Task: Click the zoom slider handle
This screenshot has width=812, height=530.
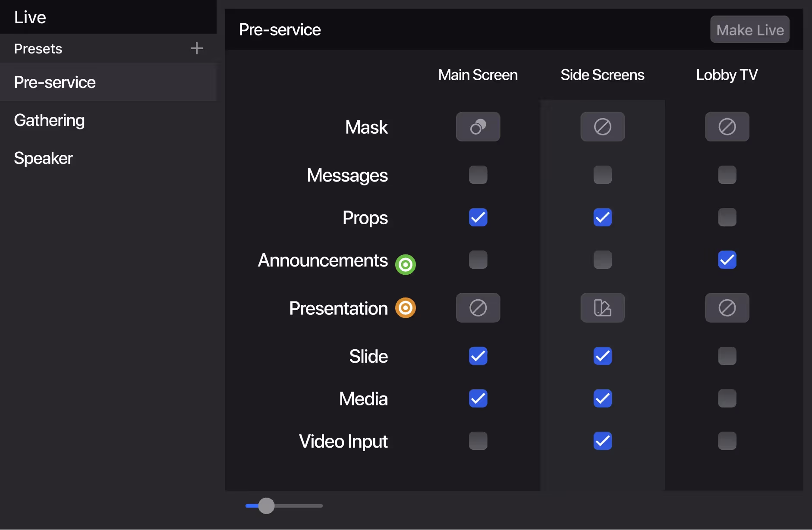Action: coord(266,505)
